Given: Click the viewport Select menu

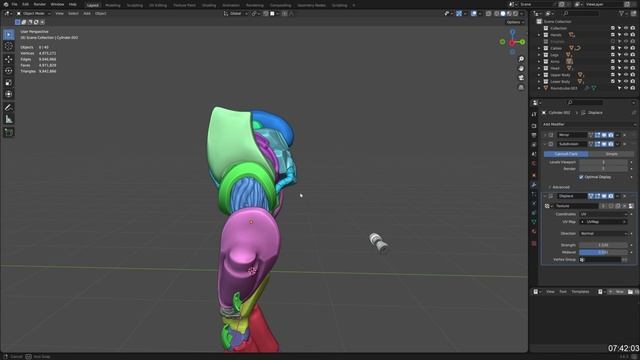Looking at the screenshot, I should [x=73, y=13].
